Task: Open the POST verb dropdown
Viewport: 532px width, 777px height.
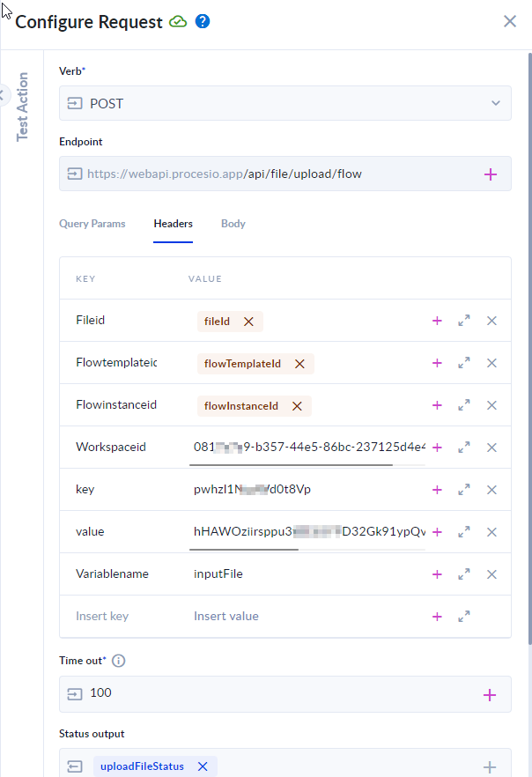Action: (x=496, y=103)
